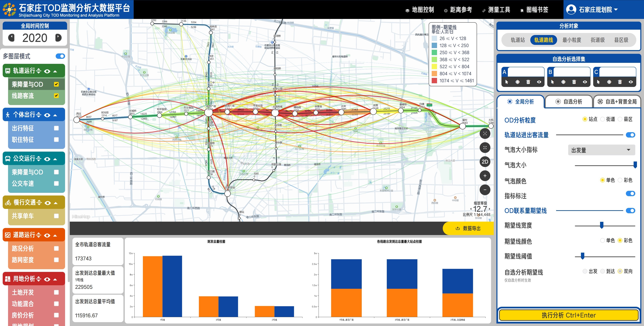Click the reorder arrows beside 个体出行
The height and width of the screenshot is (326, 644).
39,115
